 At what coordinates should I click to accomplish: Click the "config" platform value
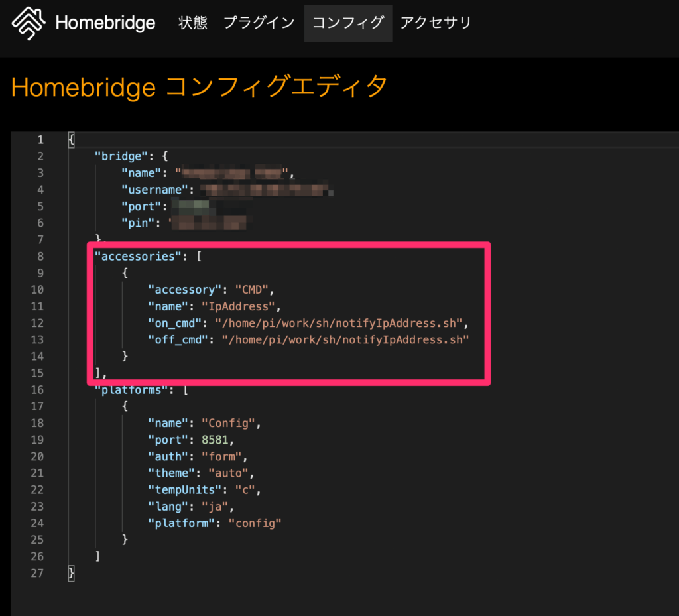255,523
